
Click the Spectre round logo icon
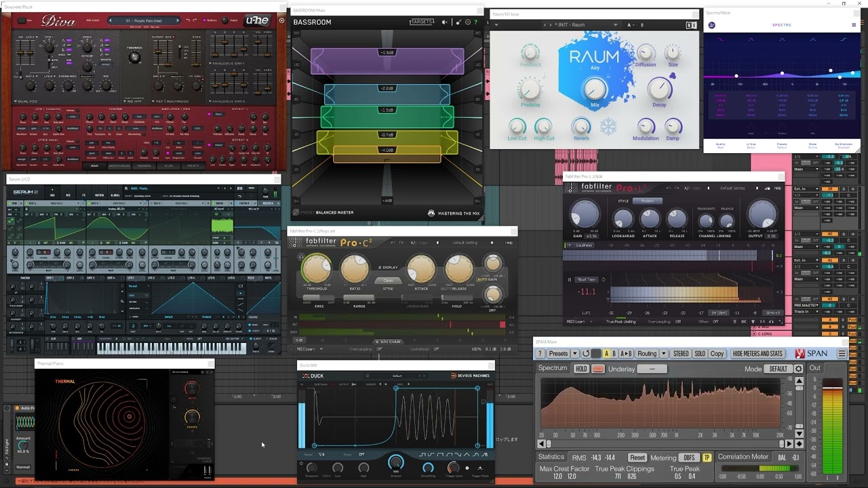point(712,25)
